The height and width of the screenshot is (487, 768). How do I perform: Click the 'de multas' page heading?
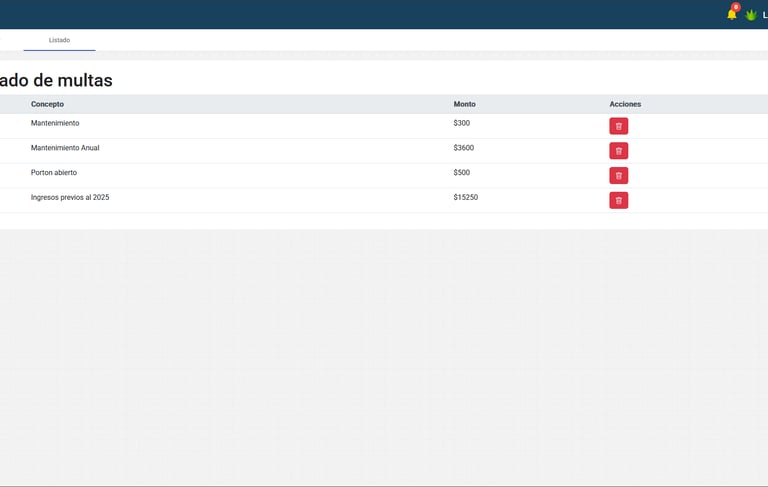[73, 80]
